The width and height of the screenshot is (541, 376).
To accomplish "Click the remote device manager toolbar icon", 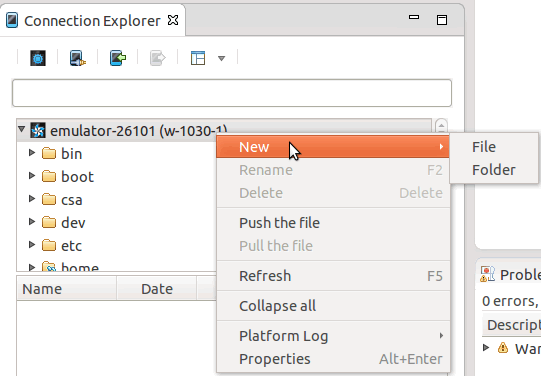I will 78,58.
